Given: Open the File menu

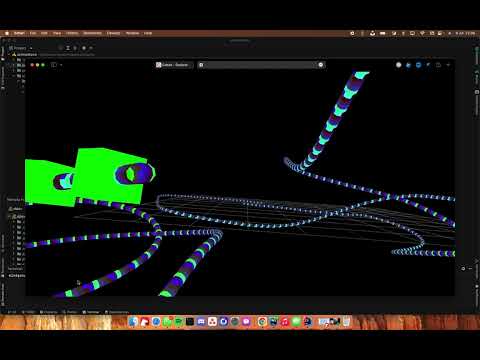Looking at the screenshot, I should (x=33, y=33).
